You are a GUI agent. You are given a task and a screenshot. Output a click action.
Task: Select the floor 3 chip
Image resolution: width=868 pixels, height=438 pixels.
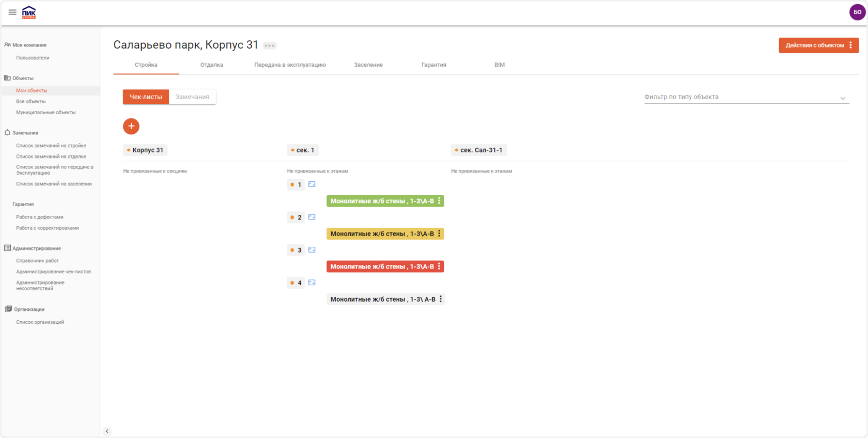coord(296,250)
